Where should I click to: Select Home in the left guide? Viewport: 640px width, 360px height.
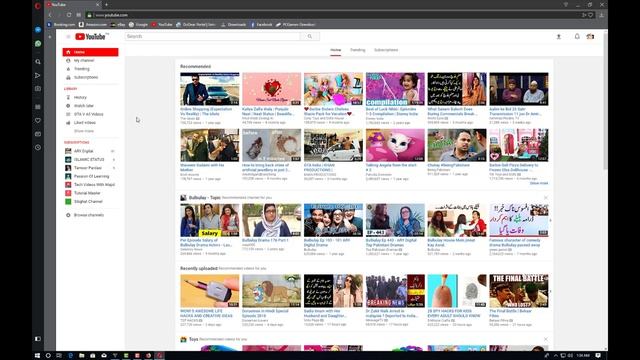pos(90,52)
